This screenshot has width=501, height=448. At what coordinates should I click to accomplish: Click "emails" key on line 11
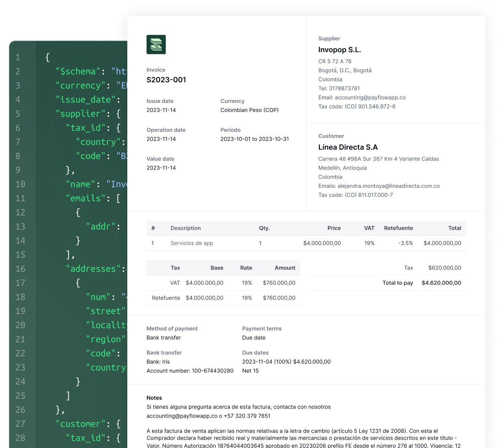pyautogui.click(x=86, y=198)
